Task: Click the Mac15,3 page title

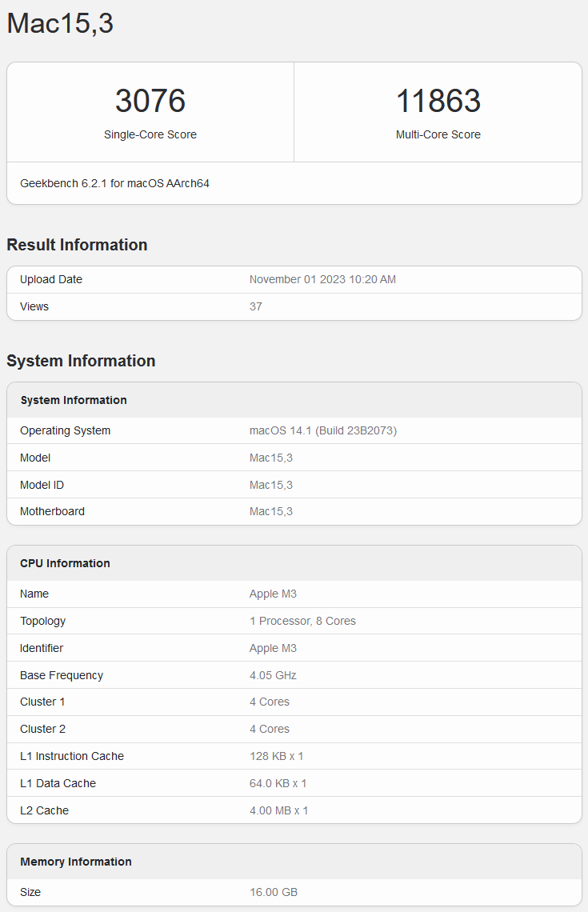Action: point(60,24)
